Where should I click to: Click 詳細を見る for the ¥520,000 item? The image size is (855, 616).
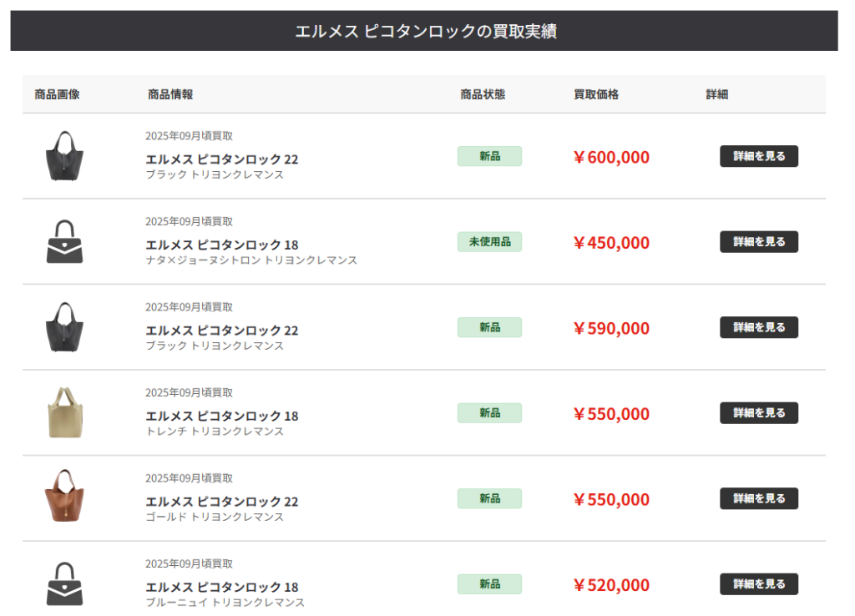(x=758, y=584)
